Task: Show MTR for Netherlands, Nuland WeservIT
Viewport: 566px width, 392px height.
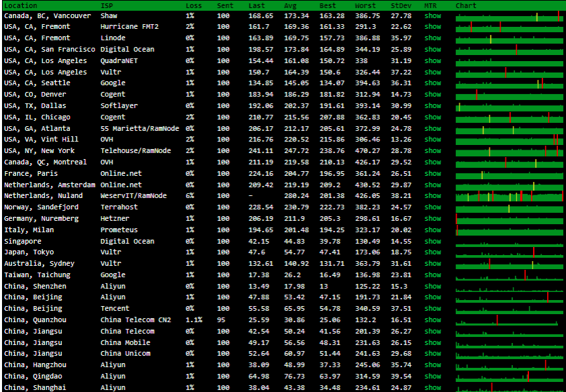Action: pos(432,195)
